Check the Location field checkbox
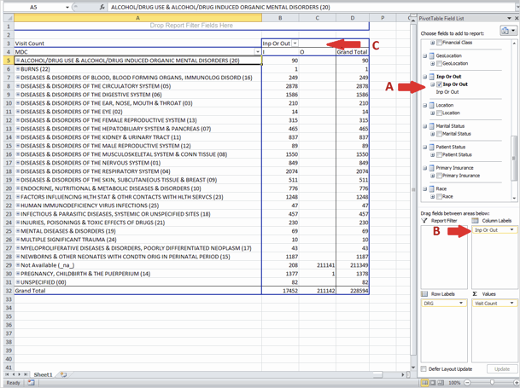The image size is (520, 388). [x=439, y=113]
